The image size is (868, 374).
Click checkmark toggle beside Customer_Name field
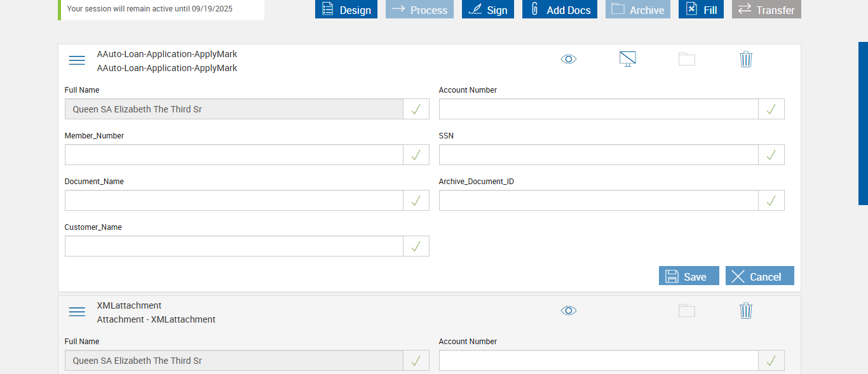pos(416,246)
